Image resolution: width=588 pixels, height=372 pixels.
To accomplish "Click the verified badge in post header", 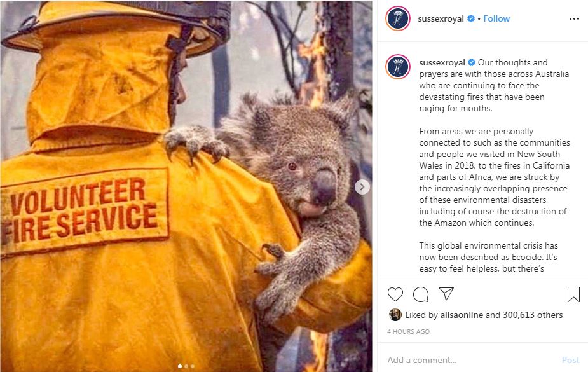I will (x=471, y=18).
